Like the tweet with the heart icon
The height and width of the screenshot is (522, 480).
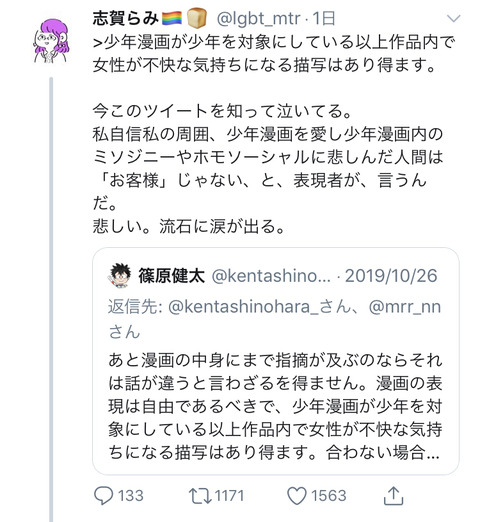click(x=297, y=496)
